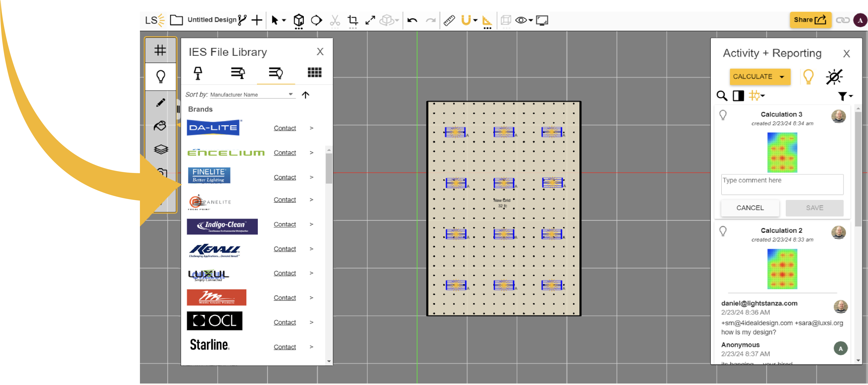Screen dimensions: 868x385
Task: Open the CALCULATE dropdown arrow
Action: tap(782, 77)
